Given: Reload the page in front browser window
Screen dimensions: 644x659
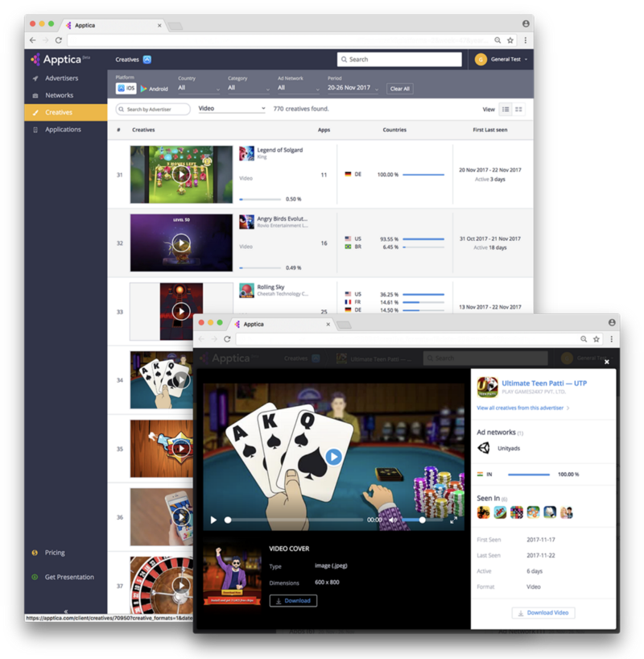Looking at the screenshot, I should [227, 339].
